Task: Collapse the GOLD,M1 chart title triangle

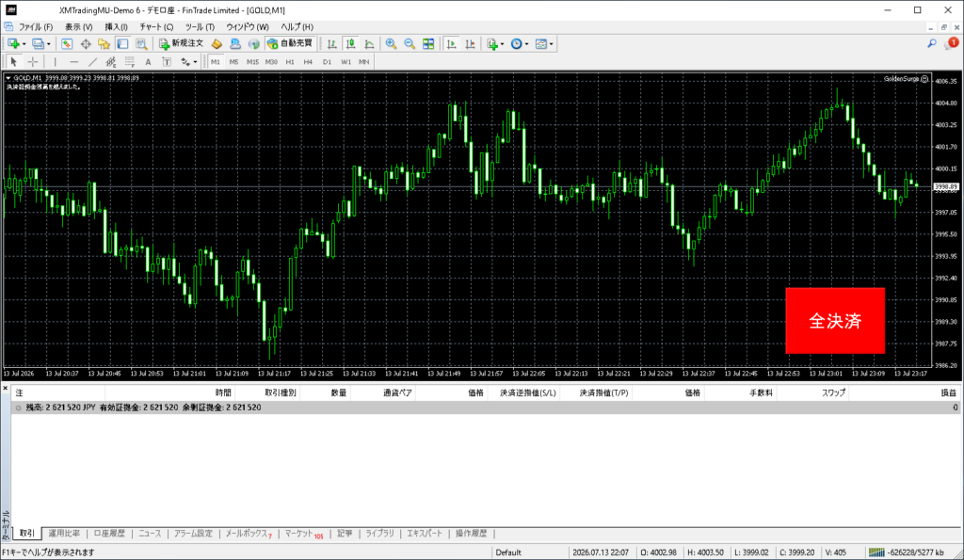Action: [x=8, y=78]
